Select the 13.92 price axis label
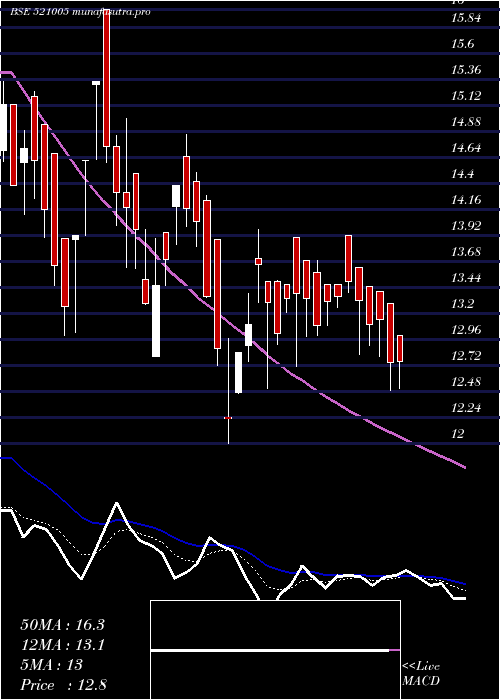The height and width of the screenshot is (700, 500). [467, 226]
